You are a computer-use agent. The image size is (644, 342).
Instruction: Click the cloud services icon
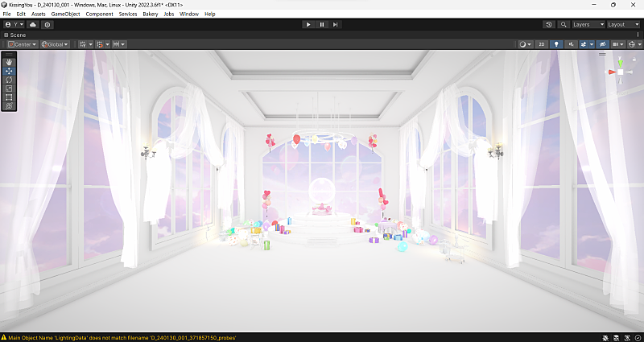pyautogui.click(x=33, y=24)
